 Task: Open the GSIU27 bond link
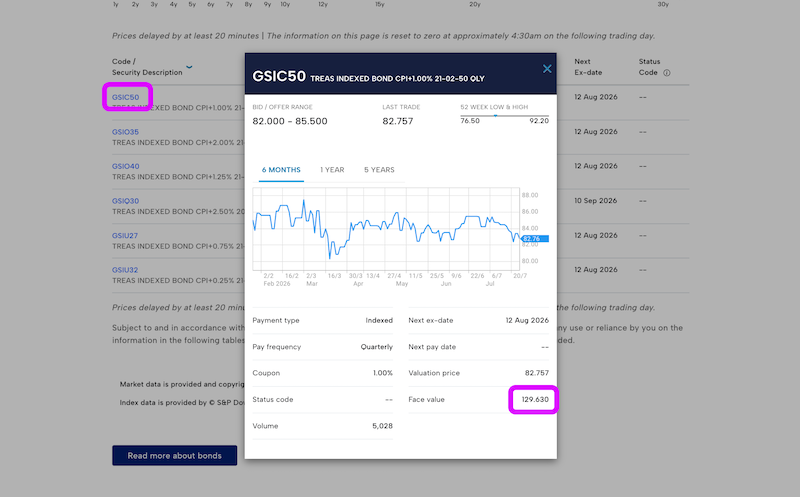pos(125,236)
